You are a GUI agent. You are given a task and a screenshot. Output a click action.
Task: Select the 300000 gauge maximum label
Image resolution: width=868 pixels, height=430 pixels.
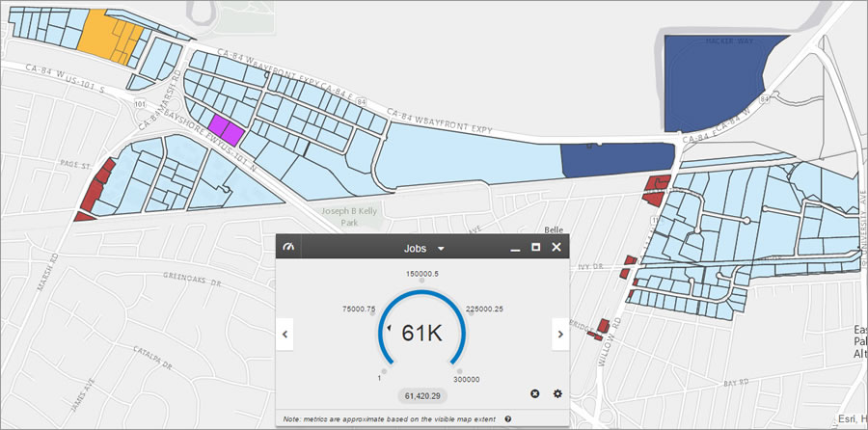(x=467, y=379)
